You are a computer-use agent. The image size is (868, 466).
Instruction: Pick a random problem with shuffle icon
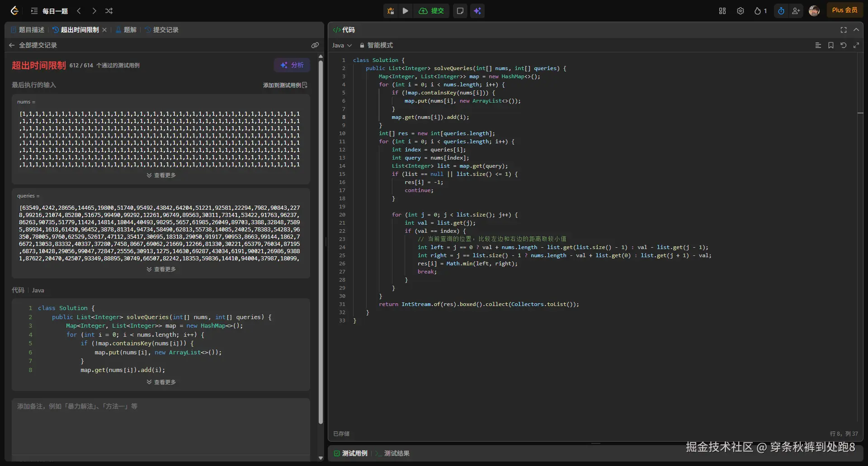pos(109,11)
